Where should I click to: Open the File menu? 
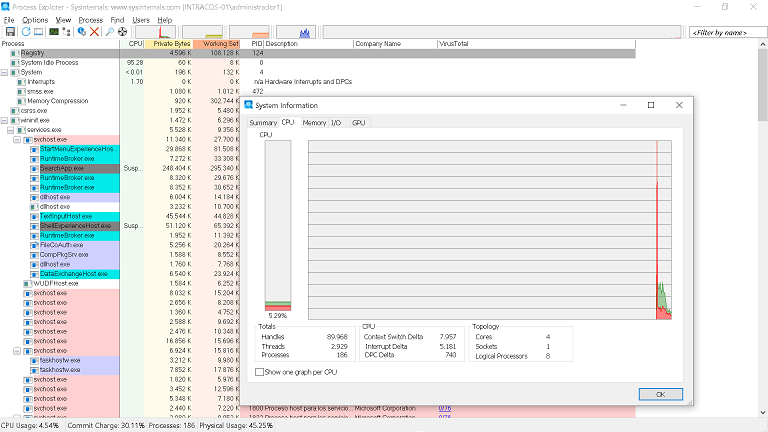pos(9,20)
